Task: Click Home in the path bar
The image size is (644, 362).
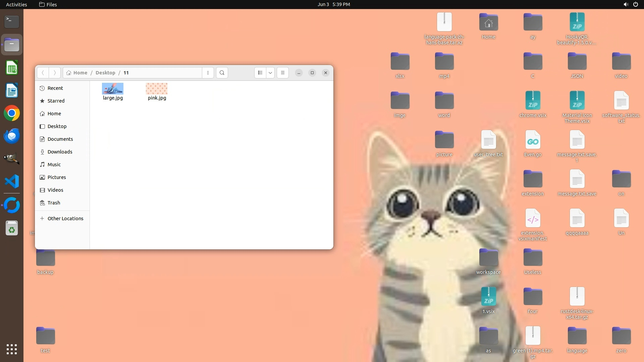Action: [80, 73]
